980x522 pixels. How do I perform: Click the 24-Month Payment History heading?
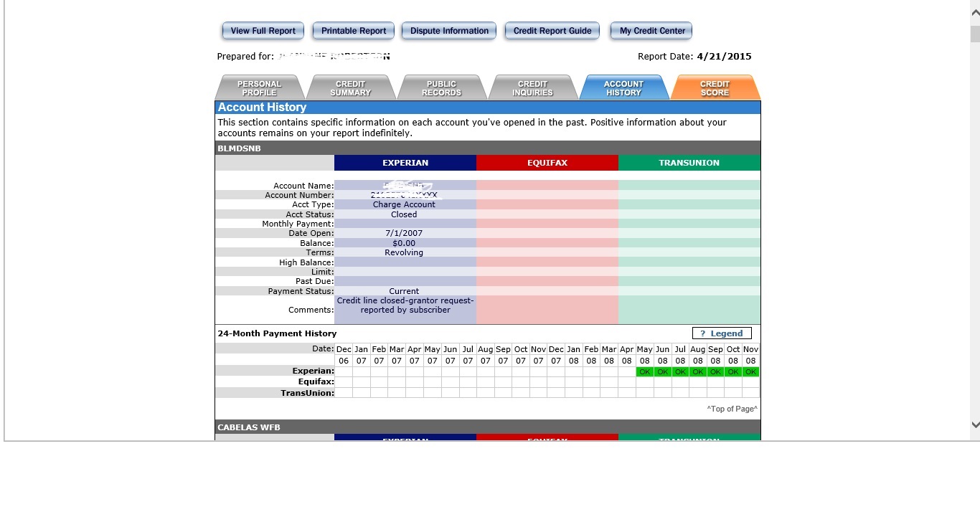[x=277, y=333]
